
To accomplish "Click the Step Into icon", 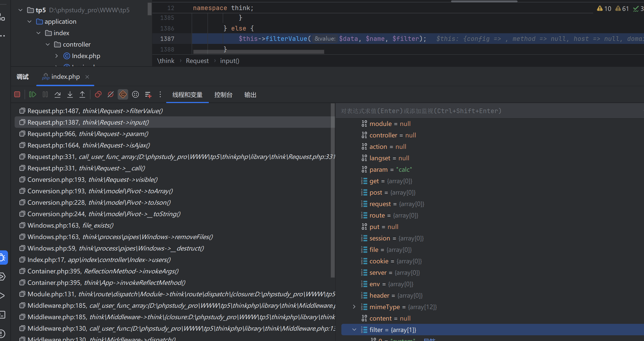I will point(70,95).
